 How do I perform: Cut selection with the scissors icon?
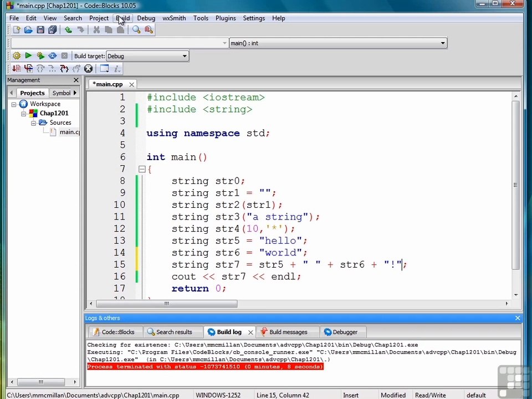(x=96, y=30)
